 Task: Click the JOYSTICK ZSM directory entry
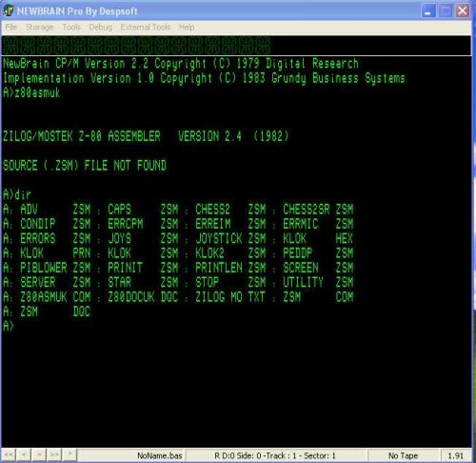coord(230,238)
